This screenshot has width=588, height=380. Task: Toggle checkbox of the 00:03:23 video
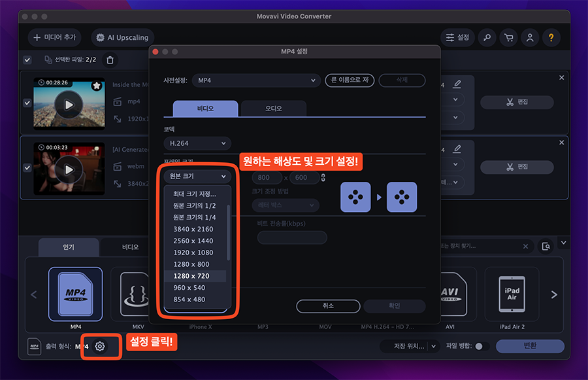pyautogui.click(x=27, y=168)
